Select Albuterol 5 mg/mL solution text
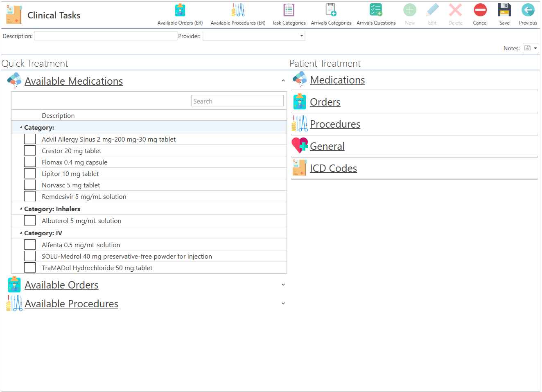Screen dimensions: 542x392 click(x=81, y=221)
